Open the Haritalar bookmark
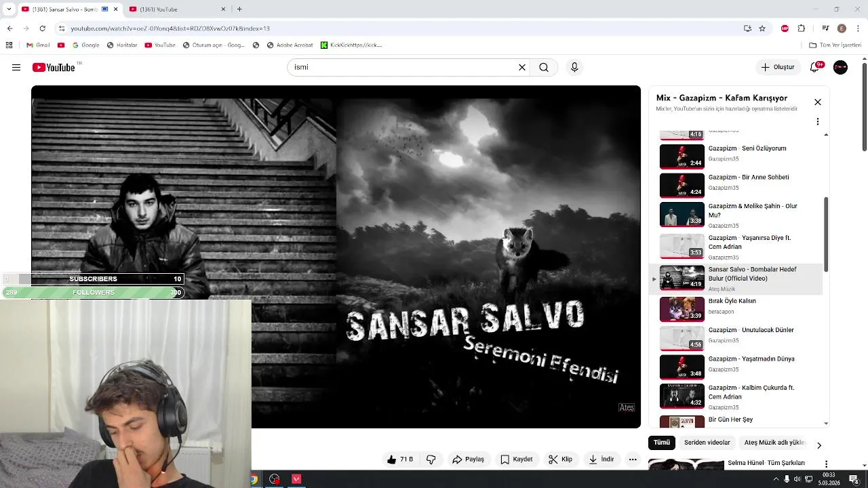This screenshot has height=488, width=868. coord(122,45)
